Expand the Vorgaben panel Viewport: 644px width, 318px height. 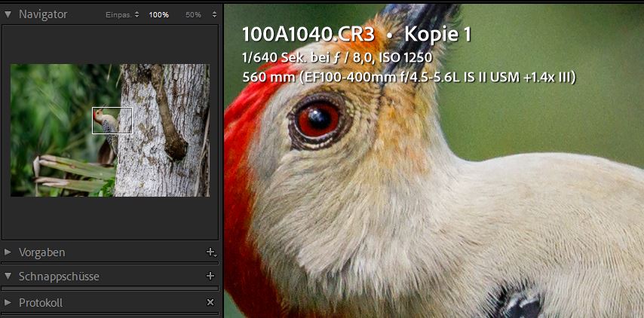pos(8,252)
